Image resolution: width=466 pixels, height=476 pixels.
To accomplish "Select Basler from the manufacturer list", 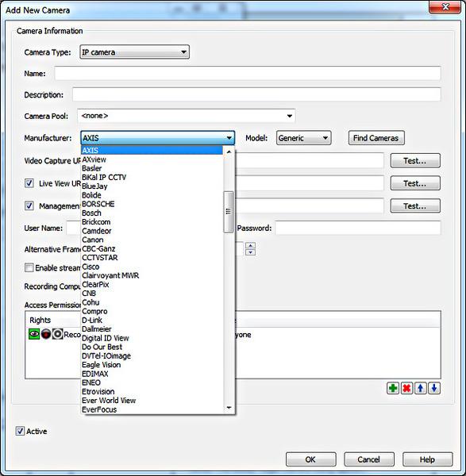I will tap(152, 168).
